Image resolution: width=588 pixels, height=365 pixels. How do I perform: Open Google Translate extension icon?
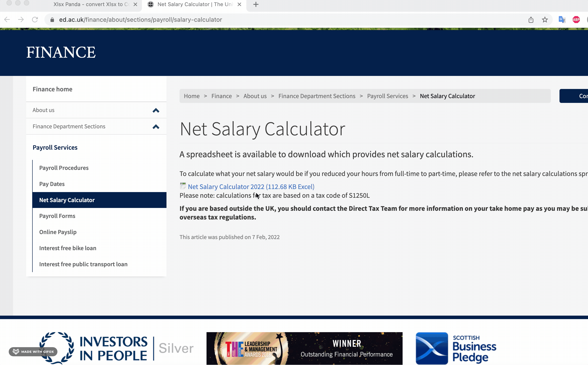pyautogui.click(x=562, y=20)
